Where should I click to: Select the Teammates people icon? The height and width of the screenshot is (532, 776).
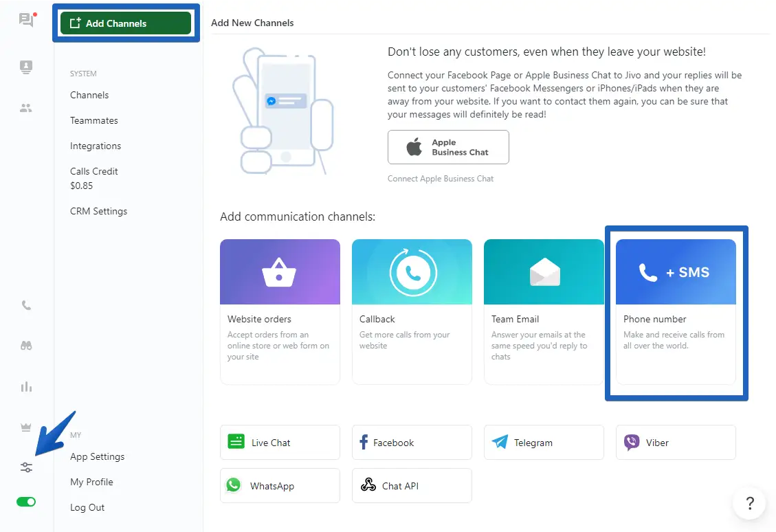tap(25, 107)
